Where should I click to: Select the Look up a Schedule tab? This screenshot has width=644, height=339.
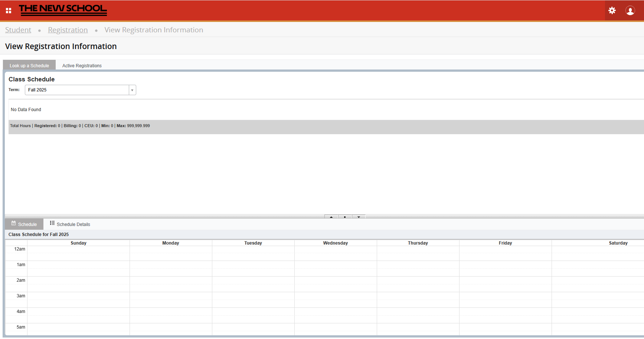click(29, 66)
